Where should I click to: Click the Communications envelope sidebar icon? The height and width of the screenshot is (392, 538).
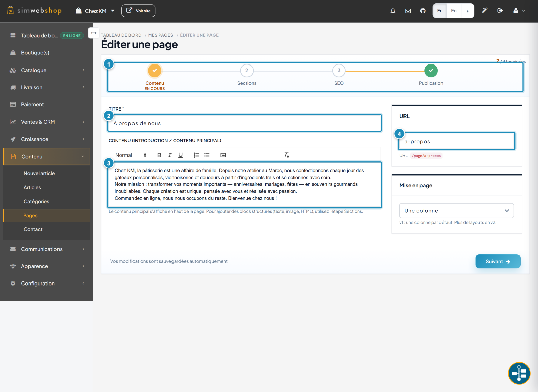[13, 249]
